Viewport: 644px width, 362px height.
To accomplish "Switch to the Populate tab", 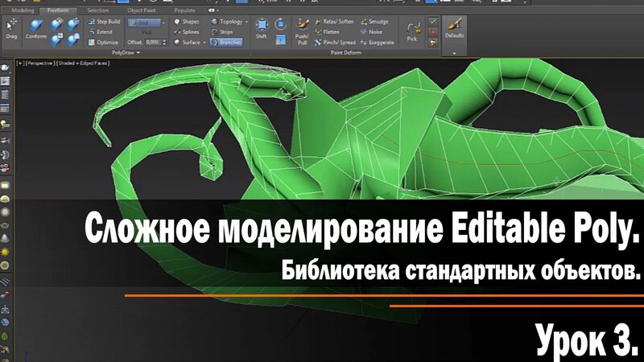I will click(x=184, y=10).
